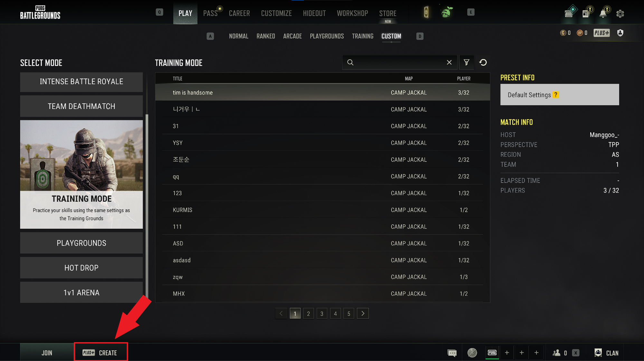Switch to NORMAL match sub-tab
The height and width of the screenshot is (361, 644).
[239, 36]
